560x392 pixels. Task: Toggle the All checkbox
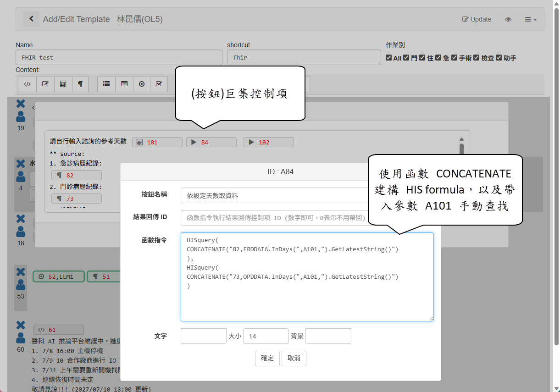389,58
